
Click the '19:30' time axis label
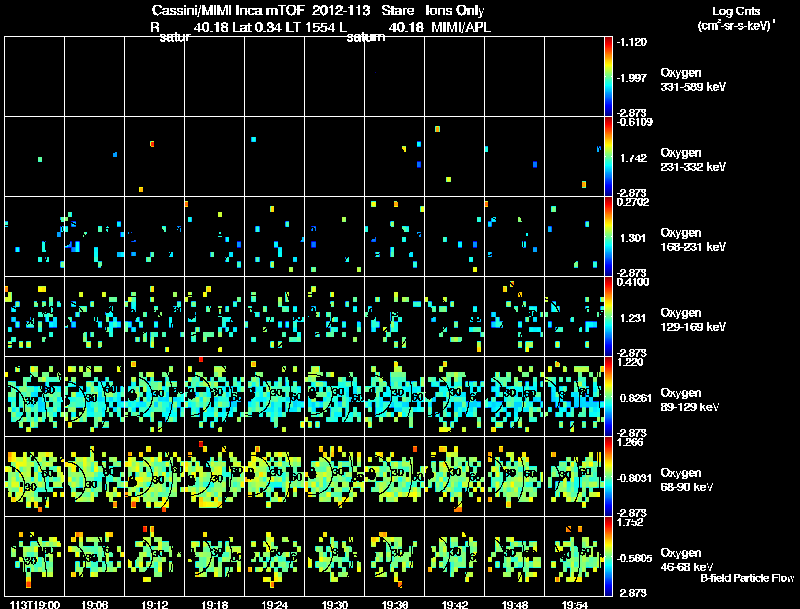point(335,604)
